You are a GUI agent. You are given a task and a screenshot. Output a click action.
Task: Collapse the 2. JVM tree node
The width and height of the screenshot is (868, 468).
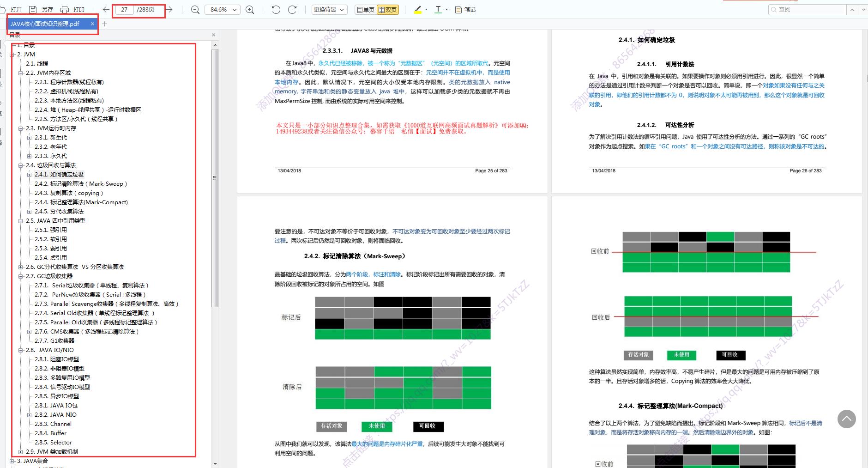[x=12, y=55]
